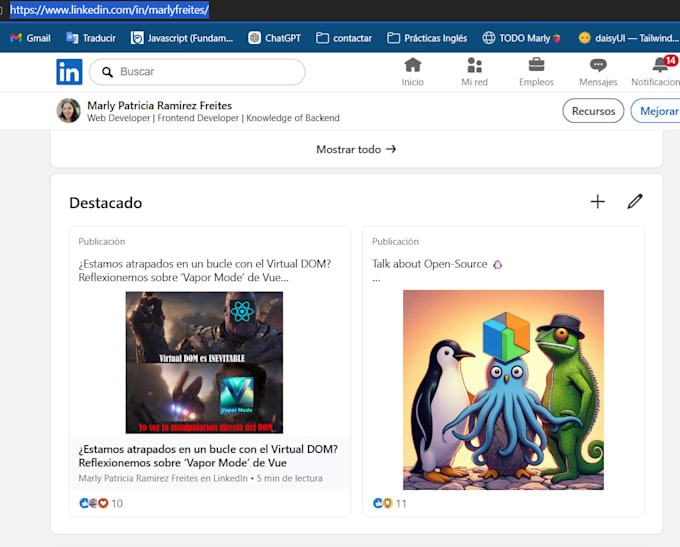Go to Inicio home tab
Image resolution: width=680 pixels, height=547 pixels.
coord(412,72)
